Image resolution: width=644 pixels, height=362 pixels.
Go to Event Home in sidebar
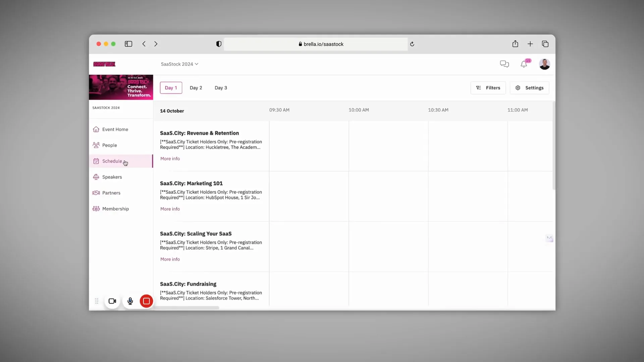[x=121, y=129]
